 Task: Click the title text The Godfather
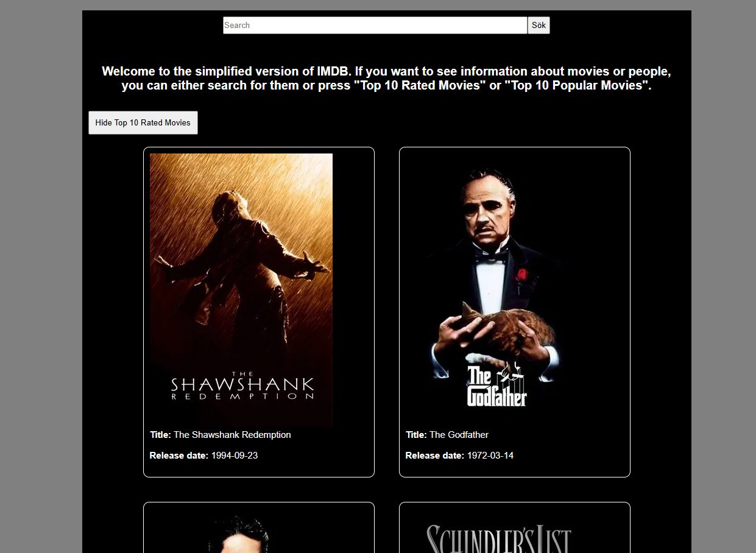tap(459, 435)
